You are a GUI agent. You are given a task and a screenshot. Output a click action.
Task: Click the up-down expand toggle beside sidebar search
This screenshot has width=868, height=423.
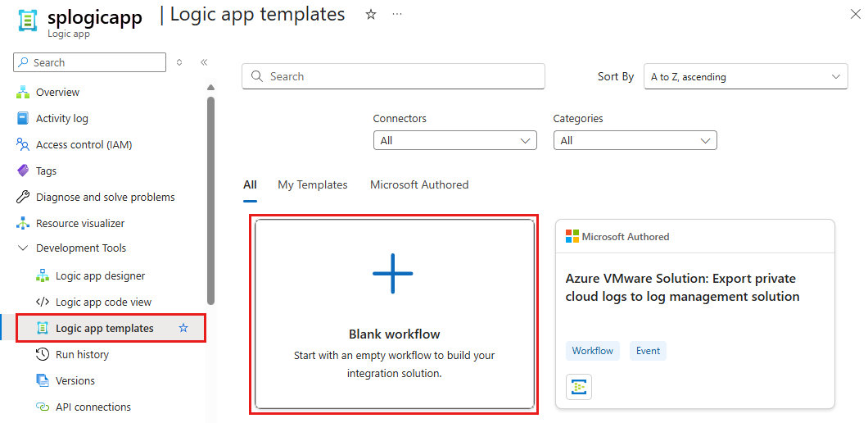point(179,62)
